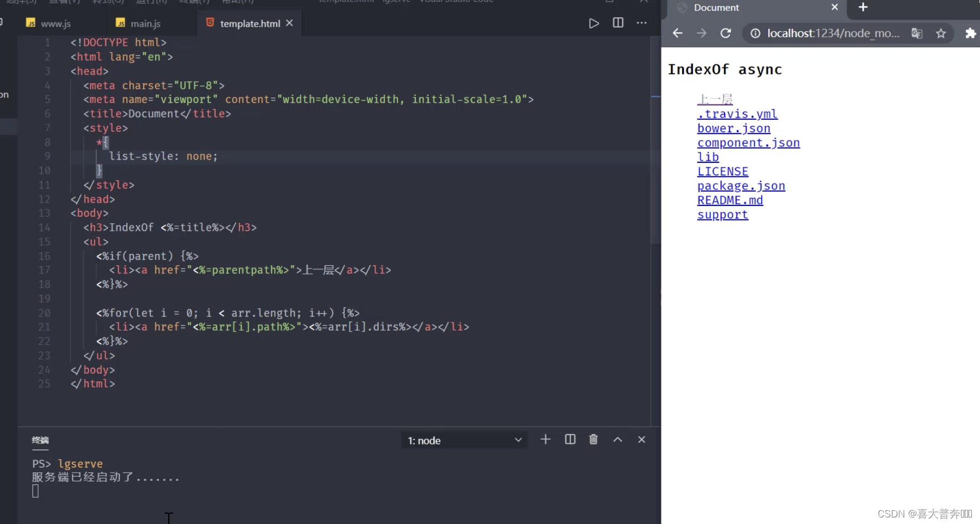Open the component.json link
This screenshot has width=980, height=524.
749,143
